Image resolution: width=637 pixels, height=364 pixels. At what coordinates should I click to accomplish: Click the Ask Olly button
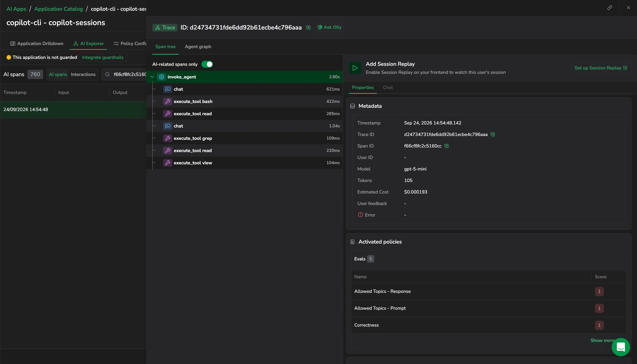(329, 27)
